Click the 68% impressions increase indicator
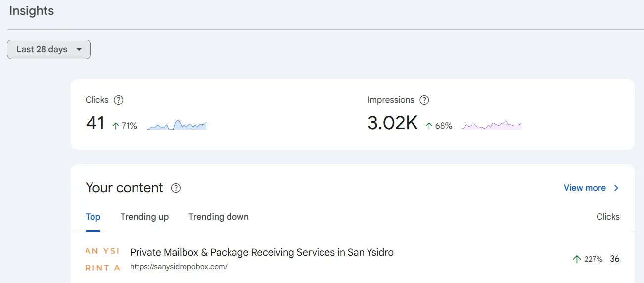This screenshot has width=644, height=283. click(x=439, y=126)
